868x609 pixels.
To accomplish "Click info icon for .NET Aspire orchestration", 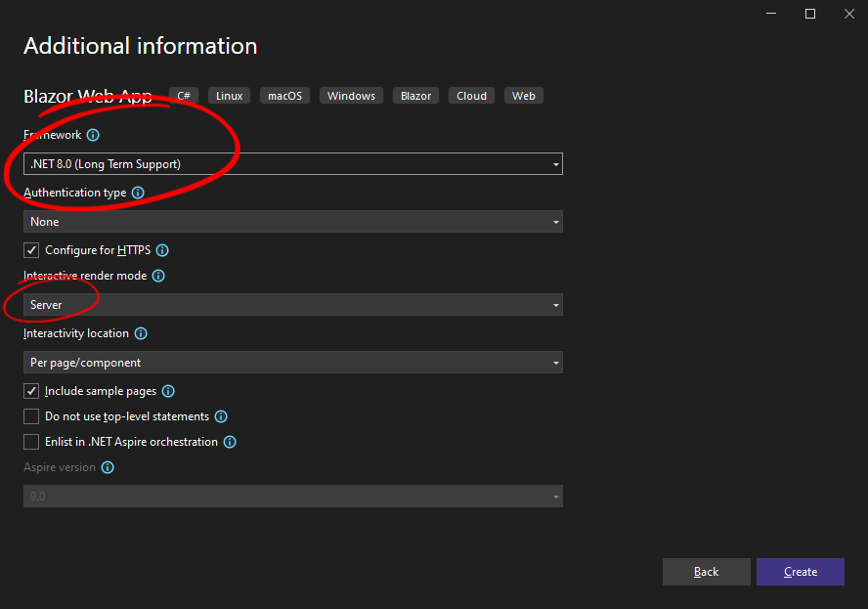I will [230, 442].
